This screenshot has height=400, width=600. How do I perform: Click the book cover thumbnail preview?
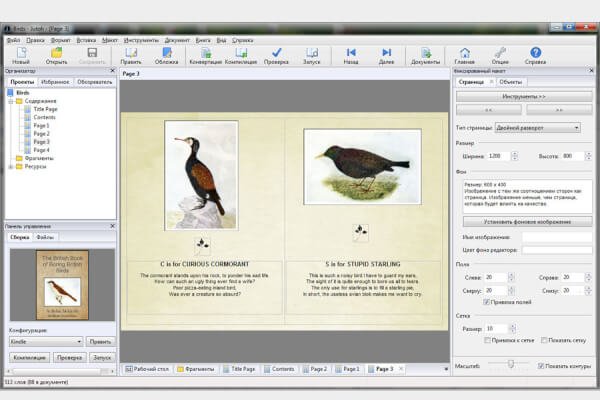[62, 285]
